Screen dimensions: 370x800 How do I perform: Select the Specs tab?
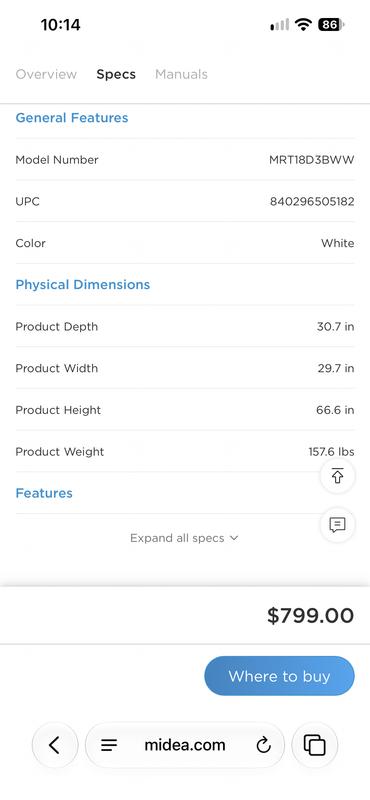coord(116,74)
